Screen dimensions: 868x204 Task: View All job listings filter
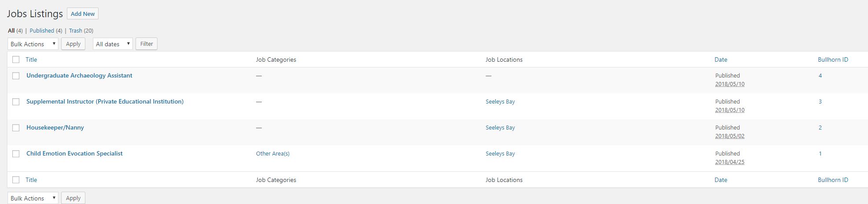[11, 31]
